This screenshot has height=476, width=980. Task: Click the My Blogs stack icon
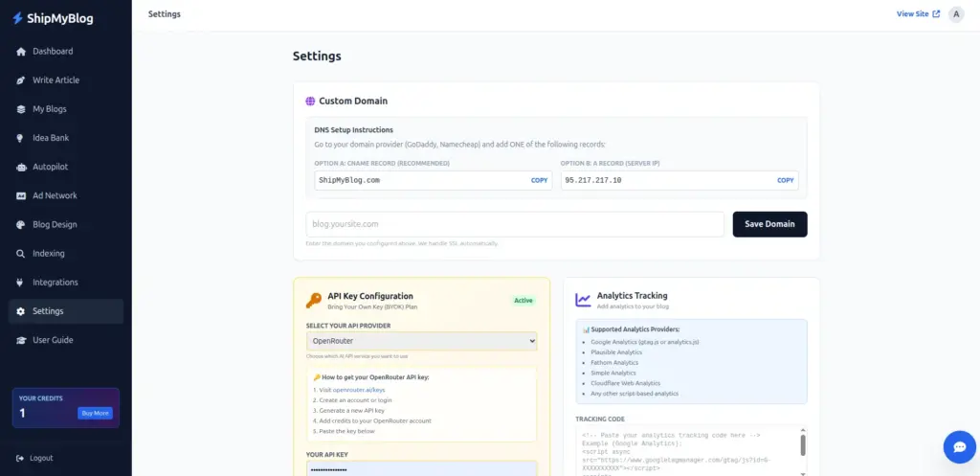tap(21, 109)
